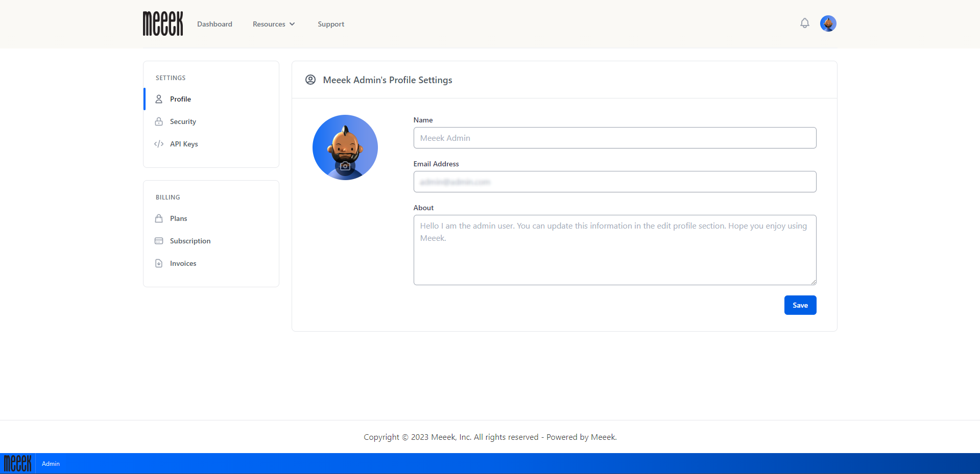Expand the Resources dropdown

(x=270, y=23)
